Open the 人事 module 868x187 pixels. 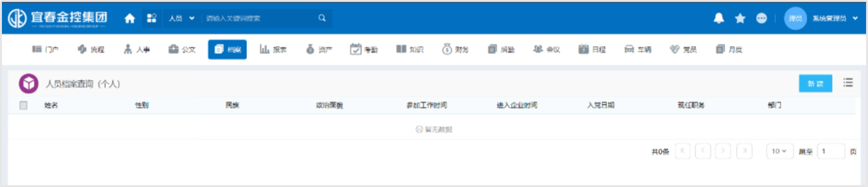coord(137,49)
